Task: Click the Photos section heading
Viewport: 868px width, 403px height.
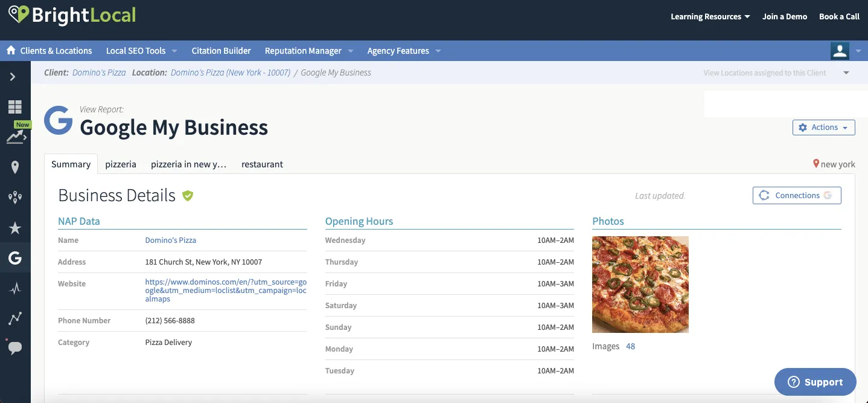Action: tap(608, 221)
